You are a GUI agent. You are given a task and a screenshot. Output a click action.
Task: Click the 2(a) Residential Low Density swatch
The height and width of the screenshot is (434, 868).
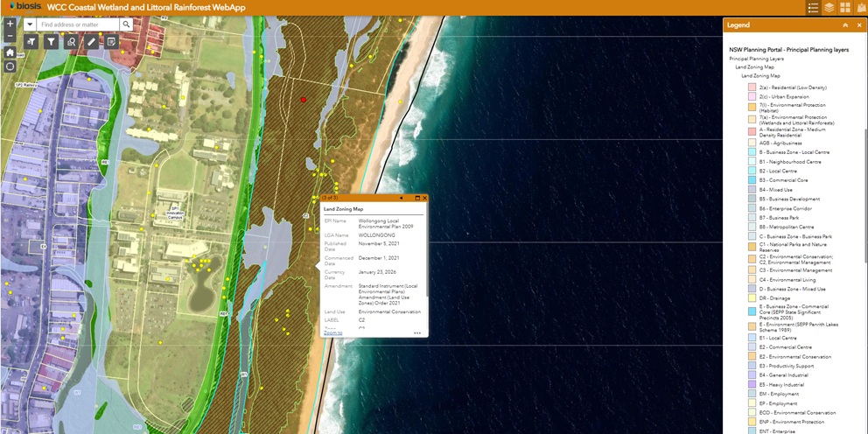pyautogui.click(x=752, y=87)
